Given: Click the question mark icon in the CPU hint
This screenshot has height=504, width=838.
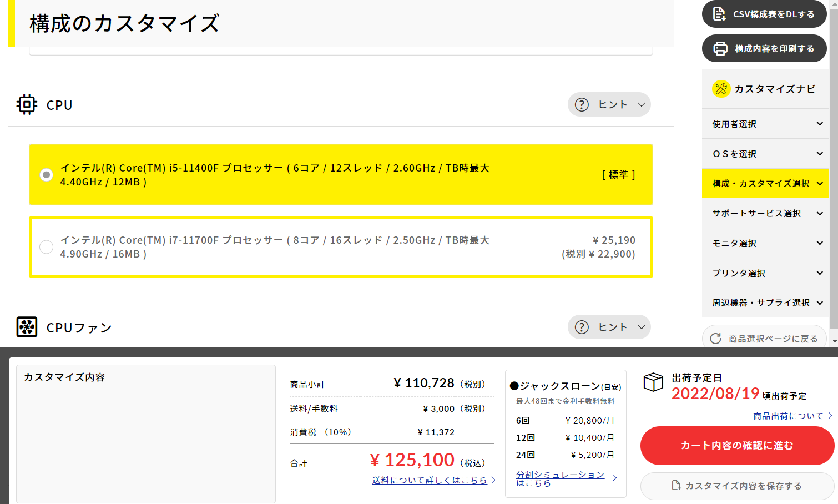Looking at the screenshot, I should click(x=582, y=104).
